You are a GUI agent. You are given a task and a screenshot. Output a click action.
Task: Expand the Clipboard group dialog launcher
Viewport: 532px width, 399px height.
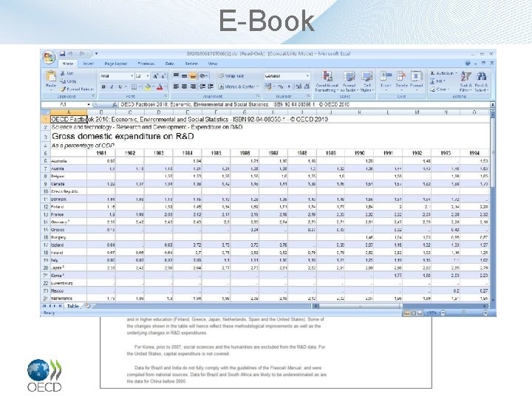point(94,96)
